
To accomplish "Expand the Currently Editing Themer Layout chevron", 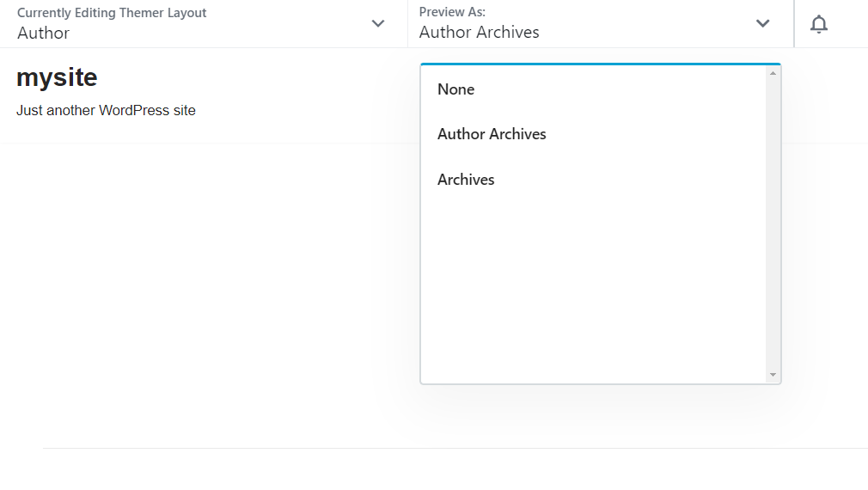I will click(378, 23).
